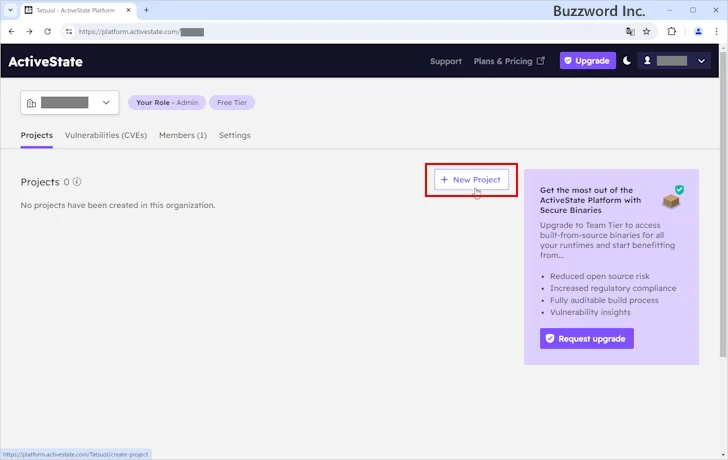Open browser extensions puzzle icon
The width and height of the screenshot is (728, 460).
(x=672, y=32)
